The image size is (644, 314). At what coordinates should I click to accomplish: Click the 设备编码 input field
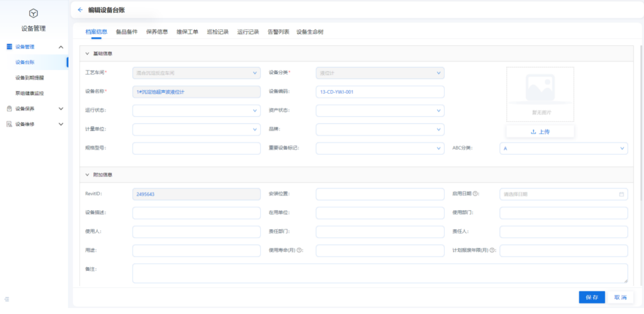(380, 92)
